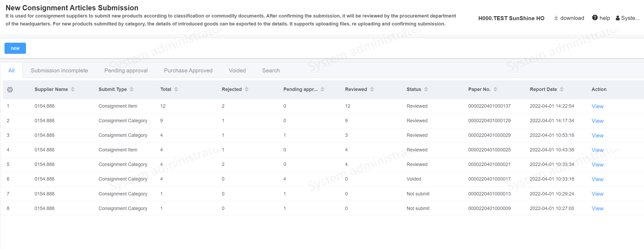The height and width of the screenshot is (249, 644).
Task: Click the help question mark icon
Action: (595, 18)
